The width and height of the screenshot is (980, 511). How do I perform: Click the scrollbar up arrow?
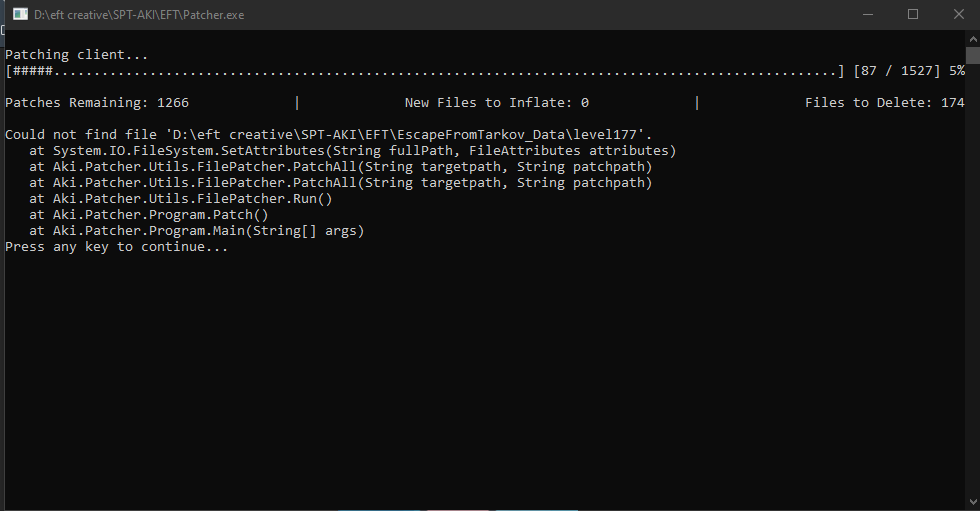(972, 39)
